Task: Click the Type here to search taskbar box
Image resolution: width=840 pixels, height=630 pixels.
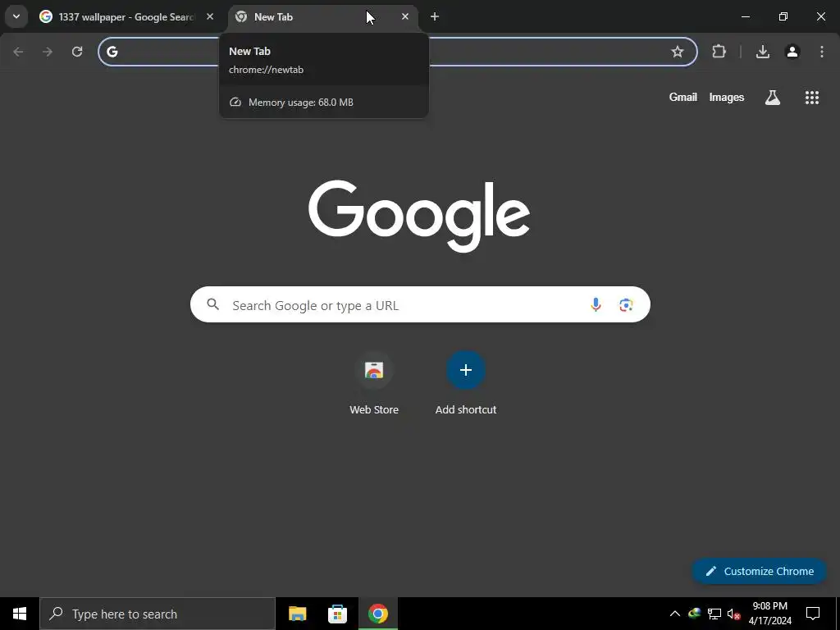Action: click(157, 614)
